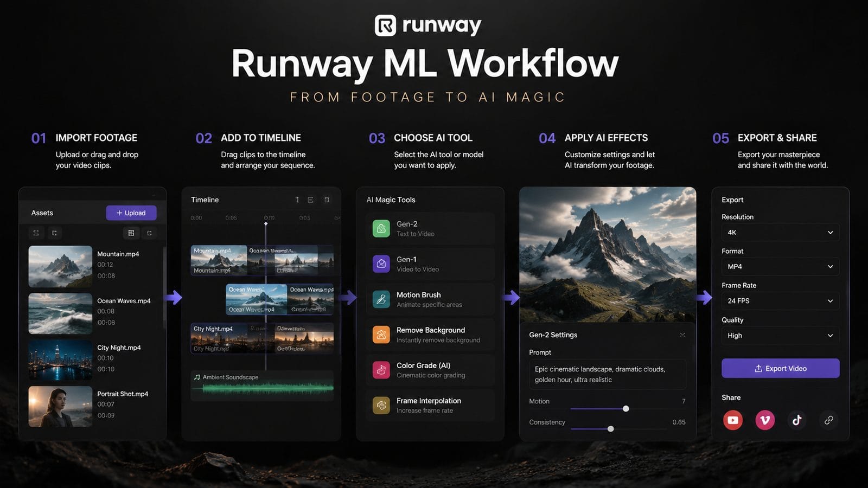Open the Resolution dropdown showing 4K

pos(780,232)
